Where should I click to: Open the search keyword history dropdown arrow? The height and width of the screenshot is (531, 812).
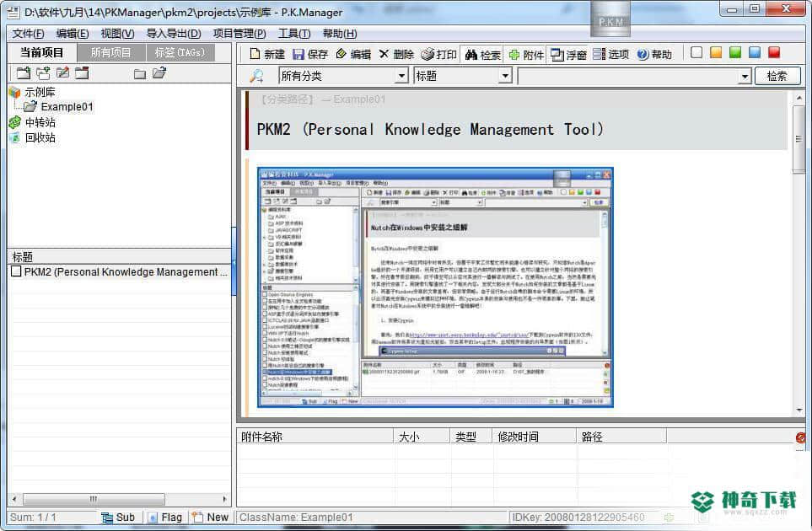point(745,77)
